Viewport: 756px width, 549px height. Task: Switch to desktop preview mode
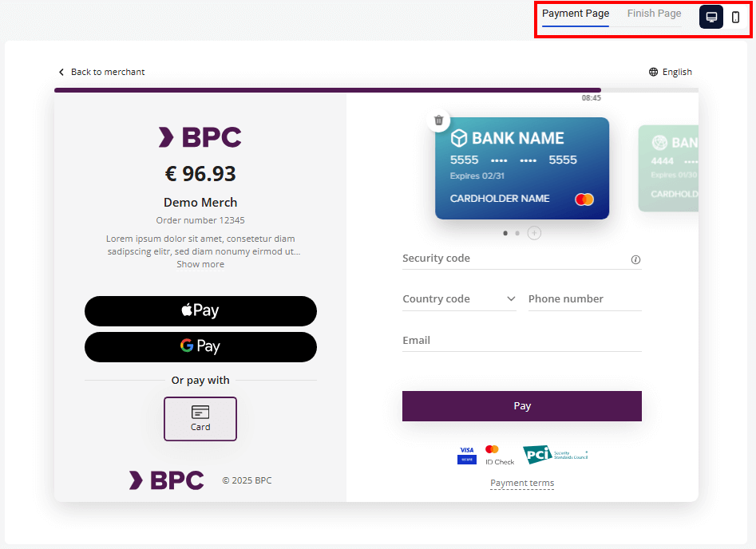(711, 17)
